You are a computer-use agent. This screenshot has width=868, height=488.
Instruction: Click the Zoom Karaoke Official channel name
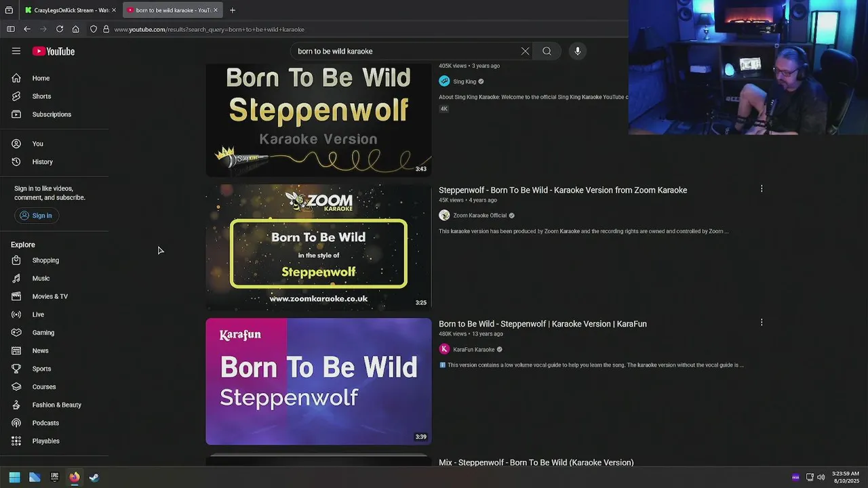(480, 216)
